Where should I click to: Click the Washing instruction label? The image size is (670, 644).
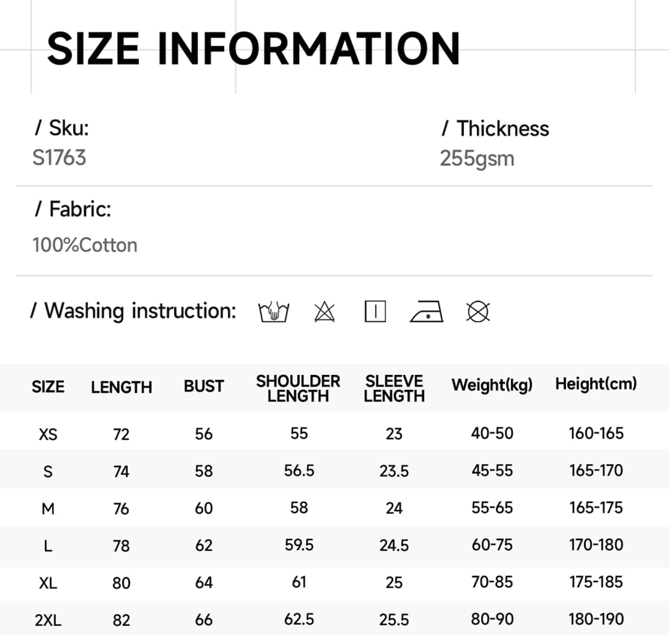point(133,311)
